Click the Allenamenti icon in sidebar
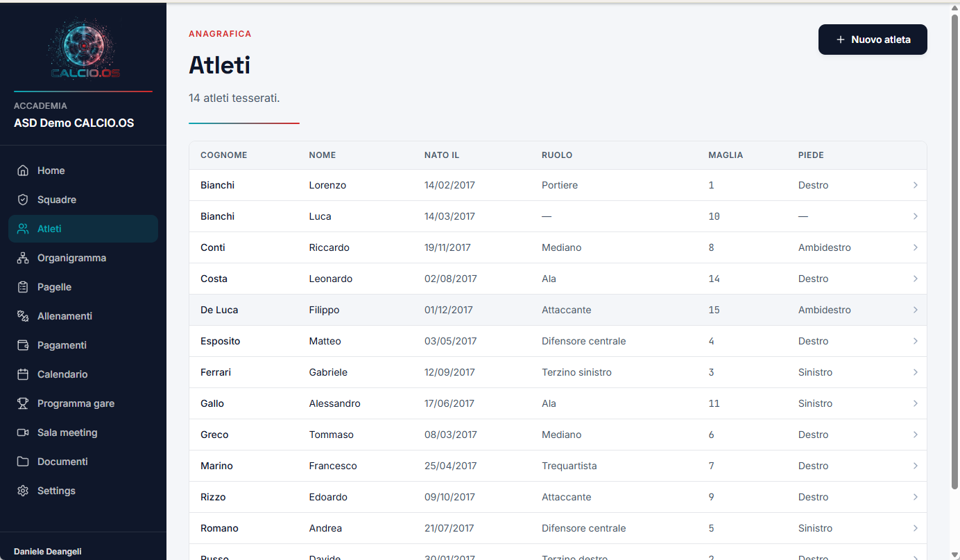Screen dimensions: 960x560 coord(23,316)
